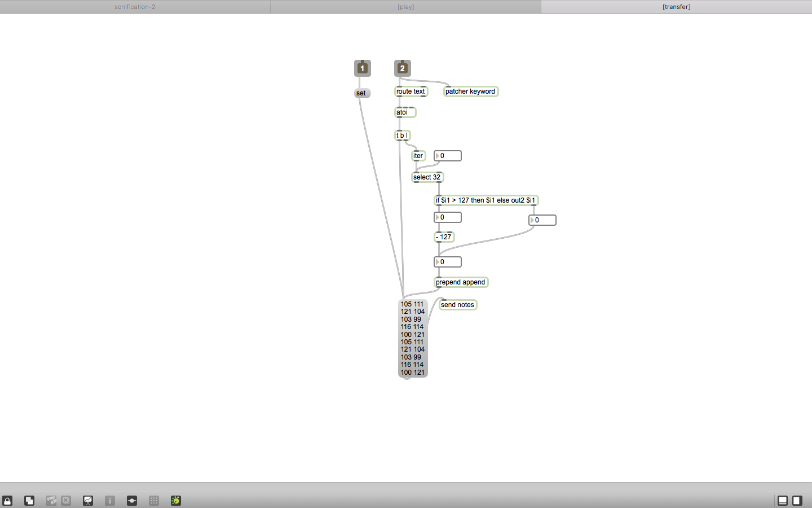Click the if $i1 > 127 object

pos(486,200)
